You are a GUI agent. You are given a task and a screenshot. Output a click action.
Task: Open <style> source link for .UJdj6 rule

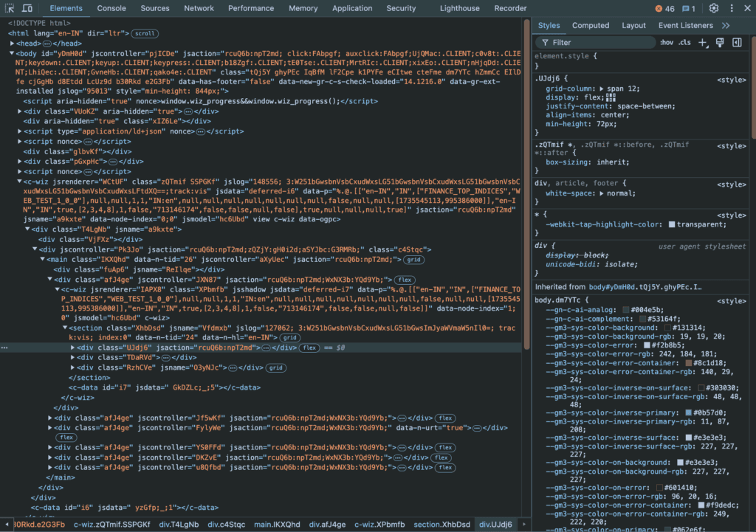(x=732, y=80)
